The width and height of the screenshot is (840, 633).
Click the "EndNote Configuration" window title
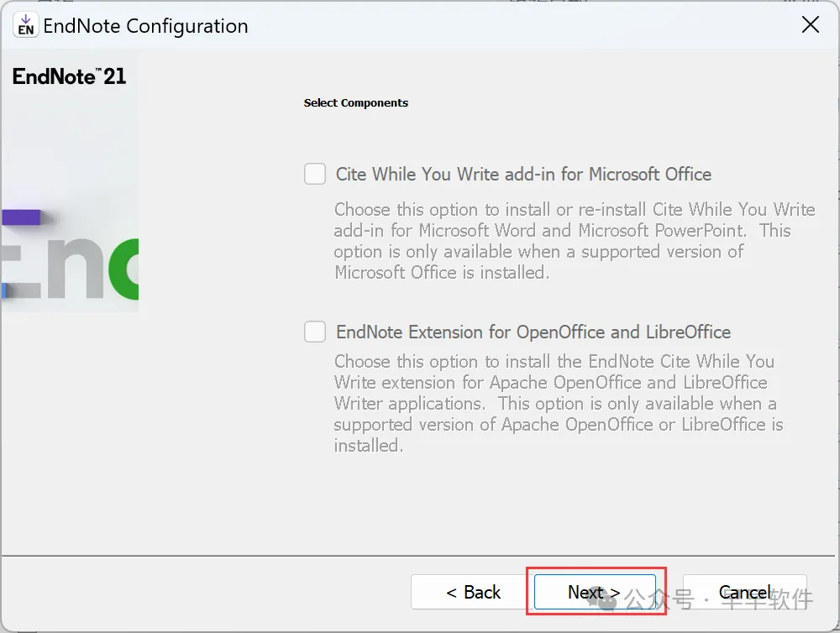coord(145,26)
